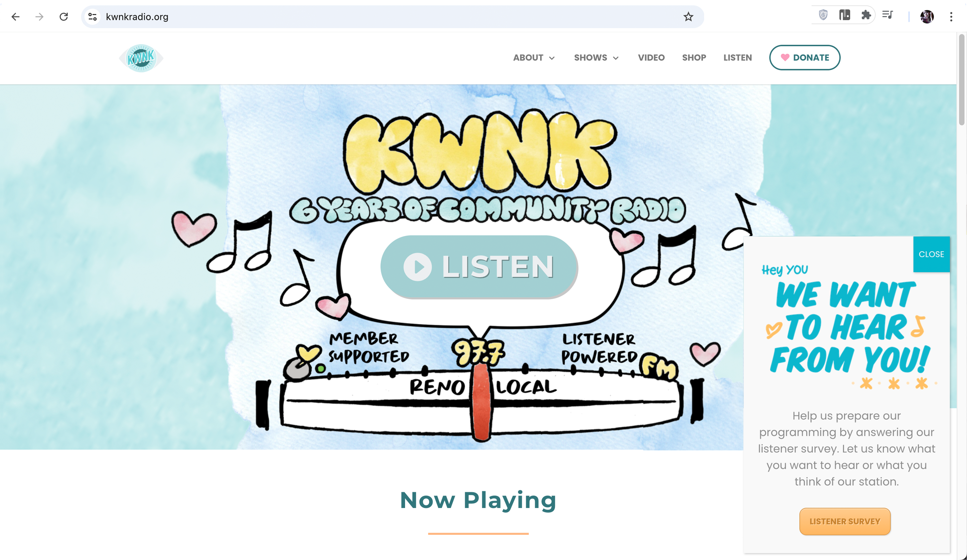Viewport: 967px width, 560px height.
Task: Go back using the back arrow
Action: point(16,17)
